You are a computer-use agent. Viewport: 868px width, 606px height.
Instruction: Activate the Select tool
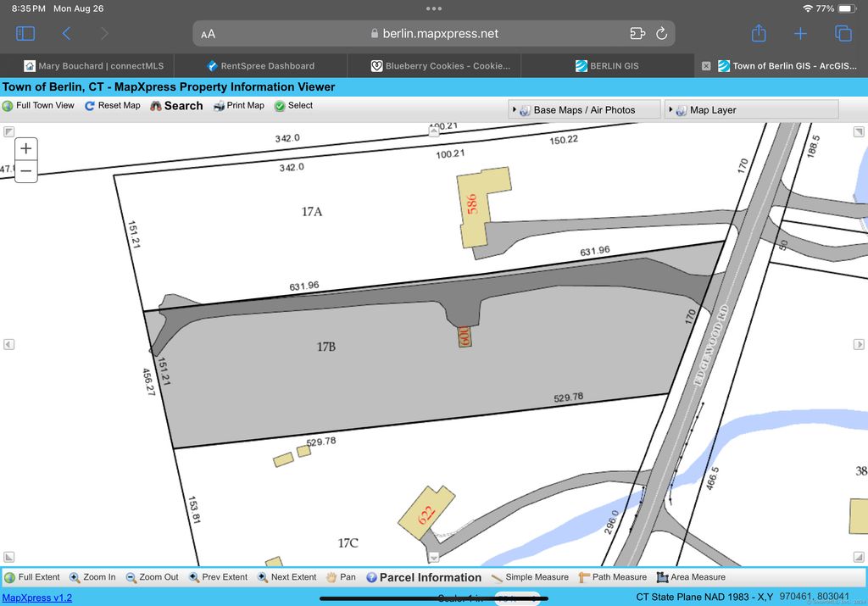click(x=293, y=106)
